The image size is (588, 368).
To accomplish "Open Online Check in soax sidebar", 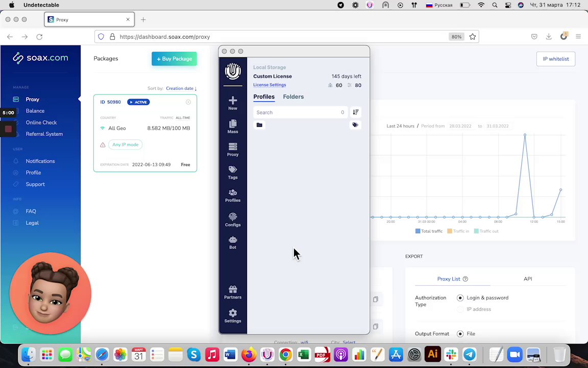I will pos(41,123).
